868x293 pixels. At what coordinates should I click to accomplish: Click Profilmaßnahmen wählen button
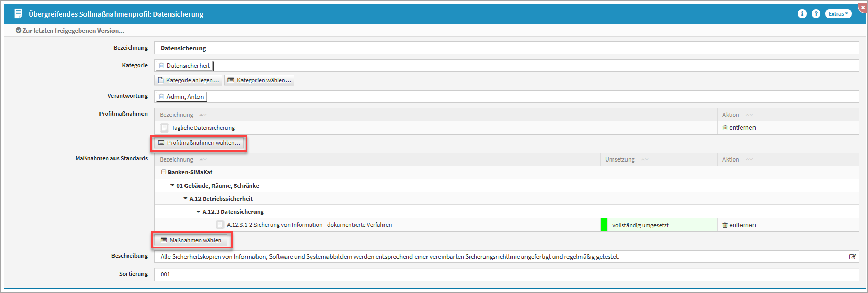(x=199, y=143)
